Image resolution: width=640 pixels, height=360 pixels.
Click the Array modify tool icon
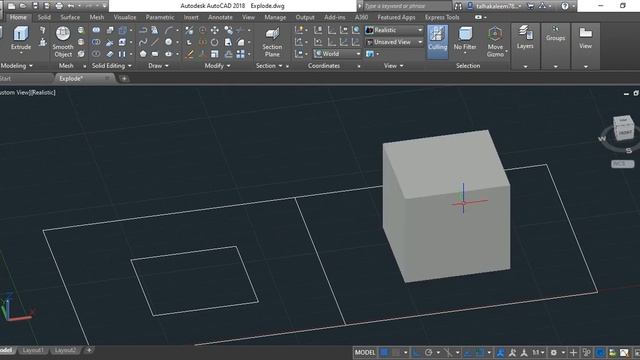tap(240, 54)
